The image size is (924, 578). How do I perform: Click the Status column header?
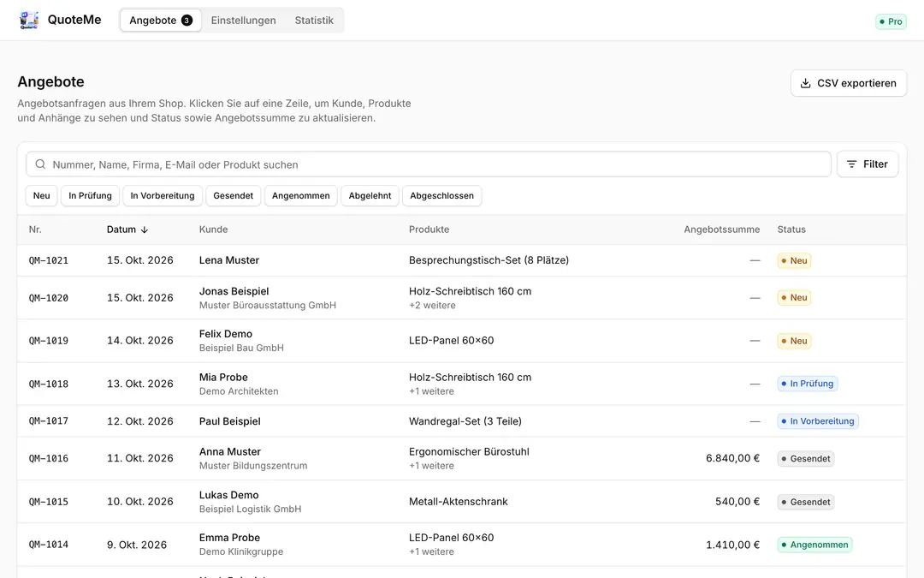(791, 229)
